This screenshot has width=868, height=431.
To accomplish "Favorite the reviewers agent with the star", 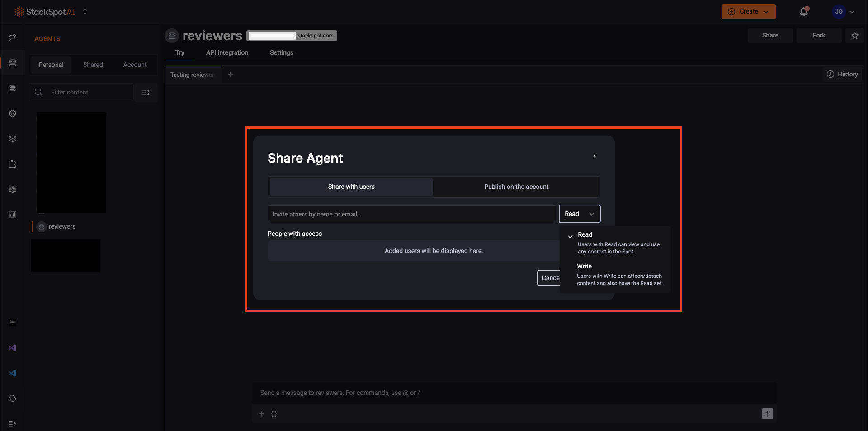I will click(854, 36).
